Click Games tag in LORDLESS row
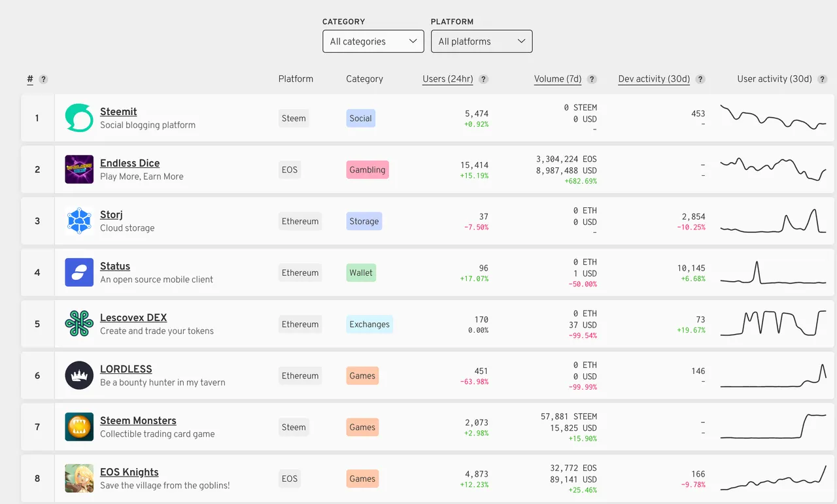 362,376
